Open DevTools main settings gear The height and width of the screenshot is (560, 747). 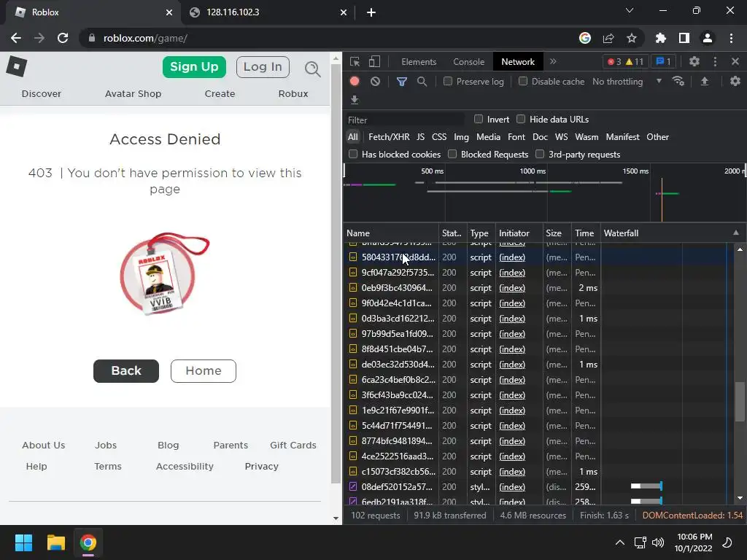coord(694,61)
